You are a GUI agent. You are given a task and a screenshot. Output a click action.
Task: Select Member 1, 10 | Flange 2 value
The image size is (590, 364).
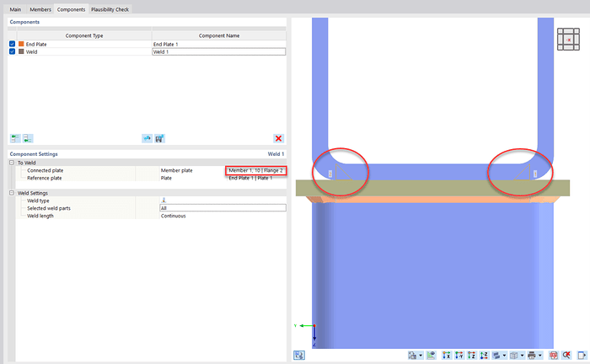[x=256, y=171]
